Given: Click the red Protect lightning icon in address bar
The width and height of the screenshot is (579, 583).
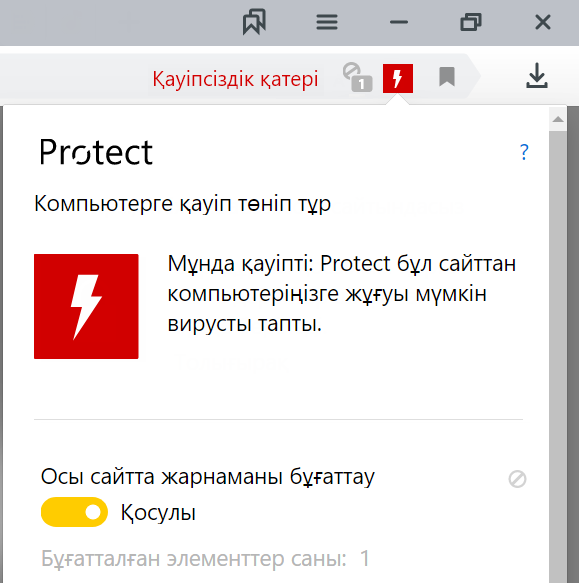Looking at the screenshot, I should pos(398,78).
